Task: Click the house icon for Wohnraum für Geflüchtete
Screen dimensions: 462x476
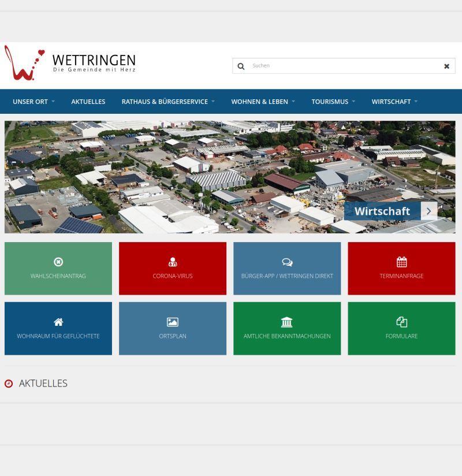Action: click(58, 322)
